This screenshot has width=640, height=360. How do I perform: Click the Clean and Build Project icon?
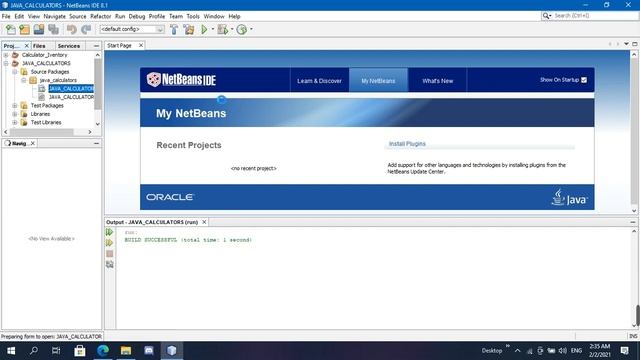[x=189, y=29]
